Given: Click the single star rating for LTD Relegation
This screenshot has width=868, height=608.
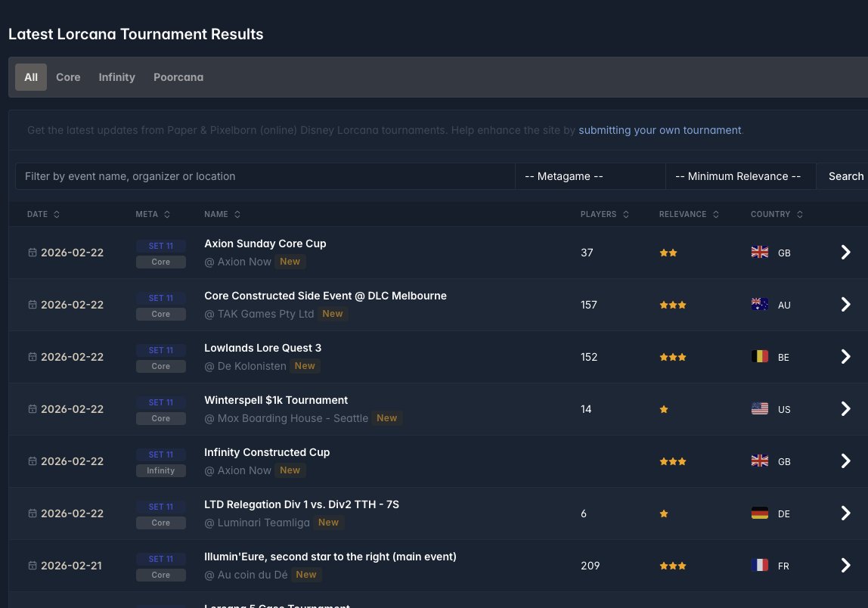Looking at the screenshot, I should pos(664,513).
